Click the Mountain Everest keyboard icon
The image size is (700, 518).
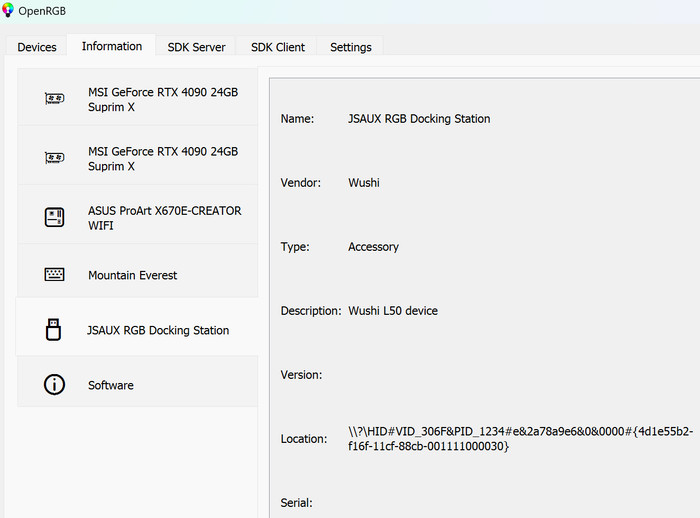(x=54, y=274)
